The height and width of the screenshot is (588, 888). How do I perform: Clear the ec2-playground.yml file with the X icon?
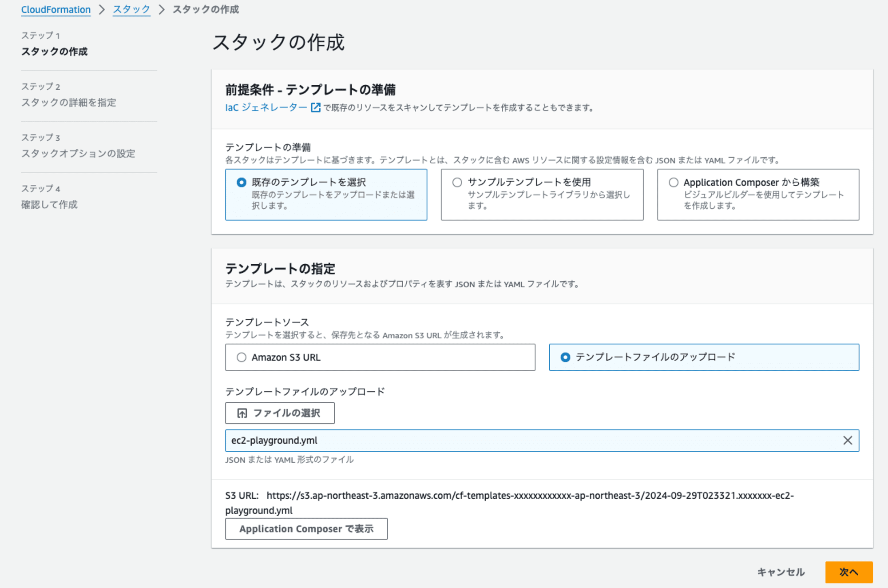848,440
